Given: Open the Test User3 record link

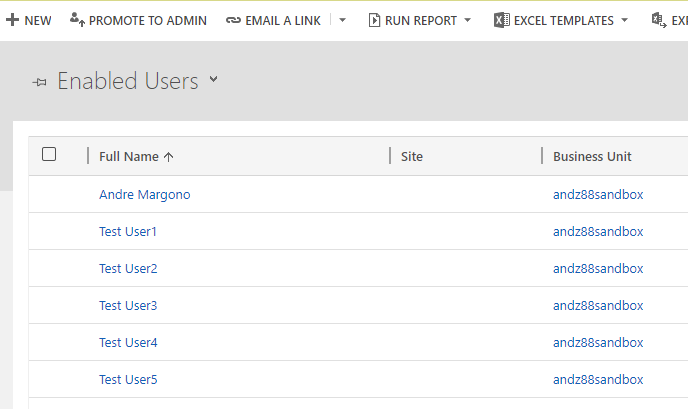Looking at the screenshot, I should 128,306.
